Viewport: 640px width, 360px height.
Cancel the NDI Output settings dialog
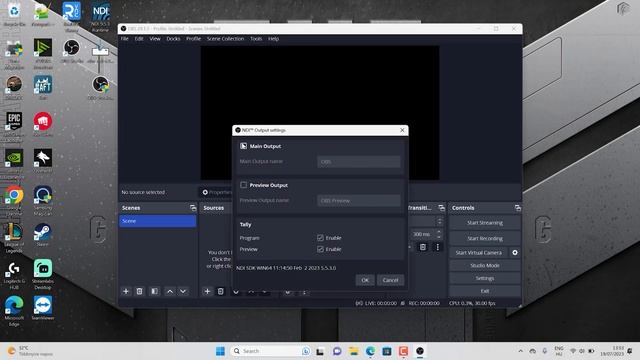point(390,280)
